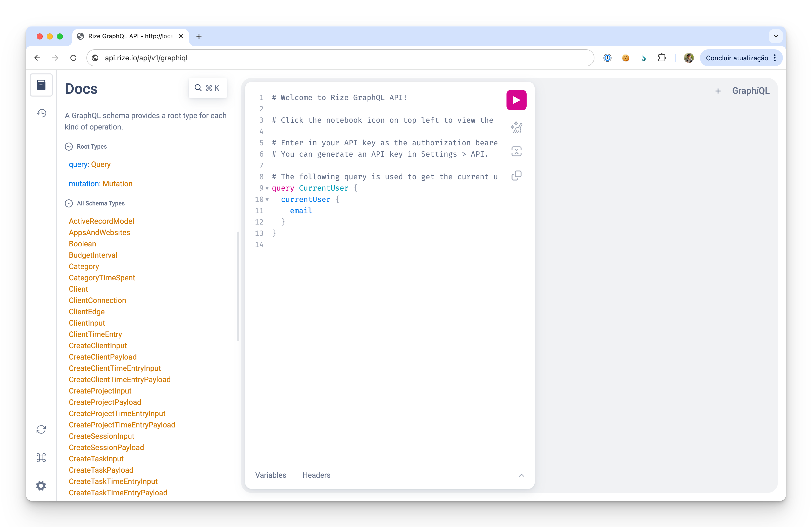Open the Chrome three-dot menu

tap(775, 58)
